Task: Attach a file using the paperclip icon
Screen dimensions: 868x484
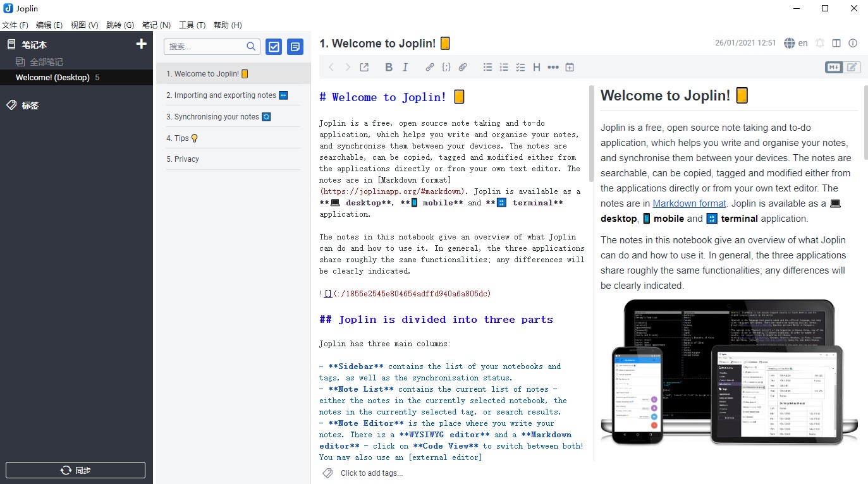Action: (x=463, y=68)
